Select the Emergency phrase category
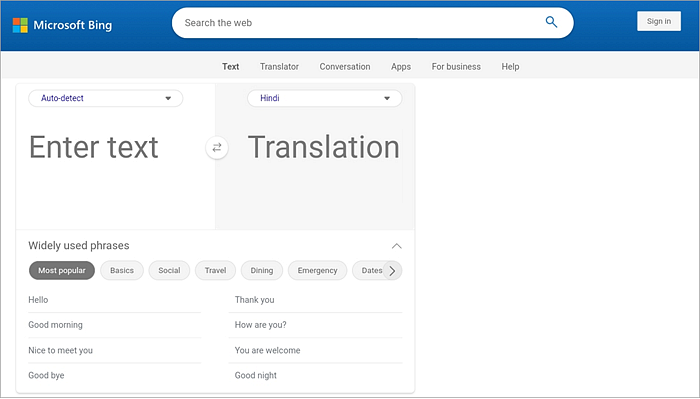This screenshot has height=399, width=700. point(317,270)
